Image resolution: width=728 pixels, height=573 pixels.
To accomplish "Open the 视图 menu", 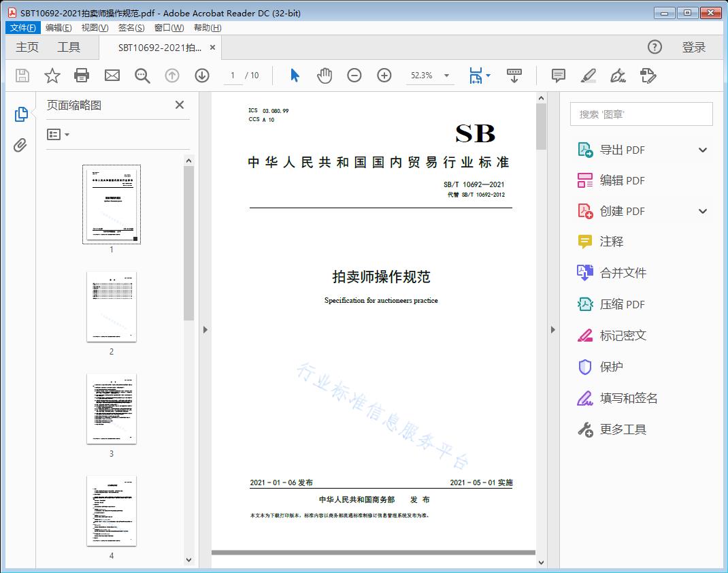I will (93, 27).
